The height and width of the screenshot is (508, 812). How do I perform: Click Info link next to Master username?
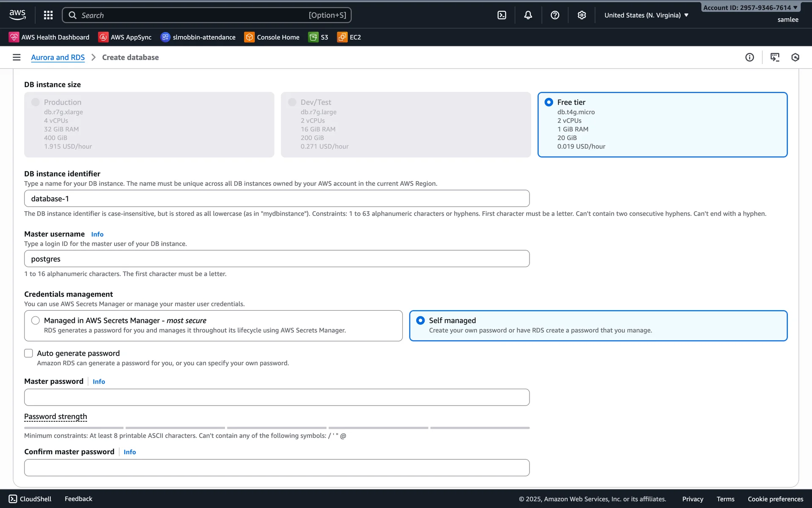click(97, 234)
